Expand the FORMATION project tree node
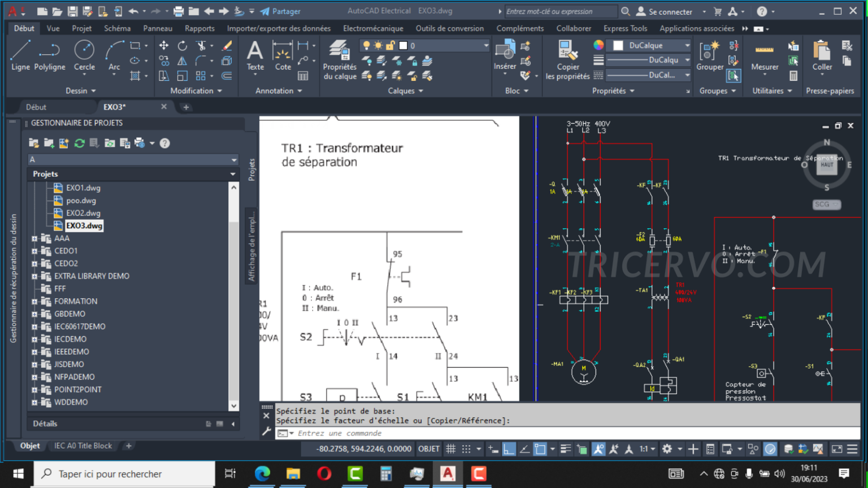Screen dimensions: 868x488 pyautogui.click(x=35, y=301)
